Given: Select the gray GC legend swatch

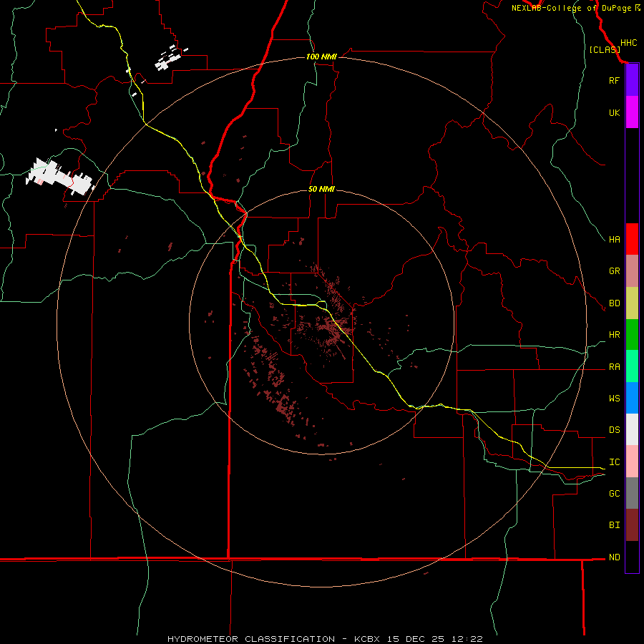Looking at the screenshot, I should (x=632, y=493).
